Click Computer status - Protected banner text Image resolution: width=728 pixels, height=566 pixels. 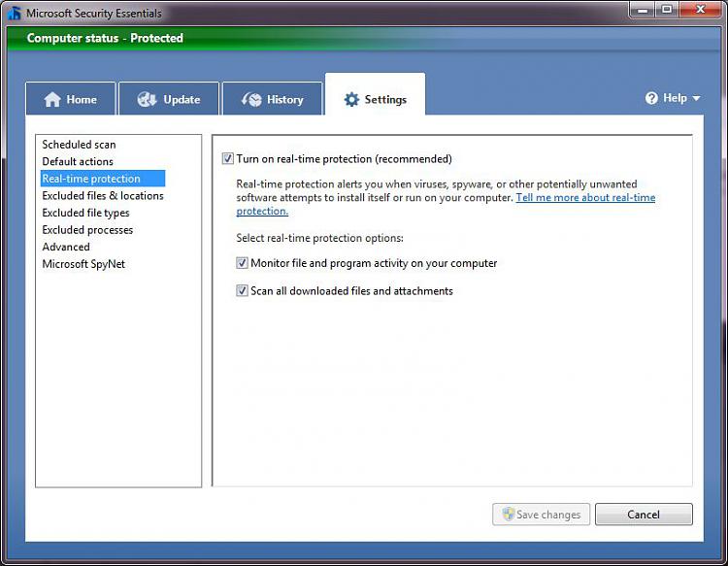[105, 38]
